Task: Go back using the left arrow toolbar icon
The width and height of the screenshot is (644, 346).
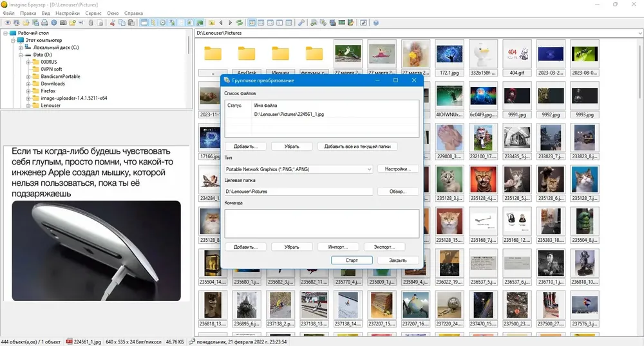Action: (x=221, y=23)
